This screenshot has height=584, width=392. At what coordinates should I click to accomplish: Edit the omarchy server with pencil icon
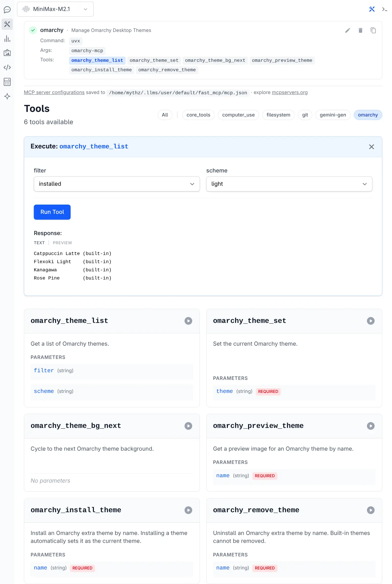click(x=348, y=30)
